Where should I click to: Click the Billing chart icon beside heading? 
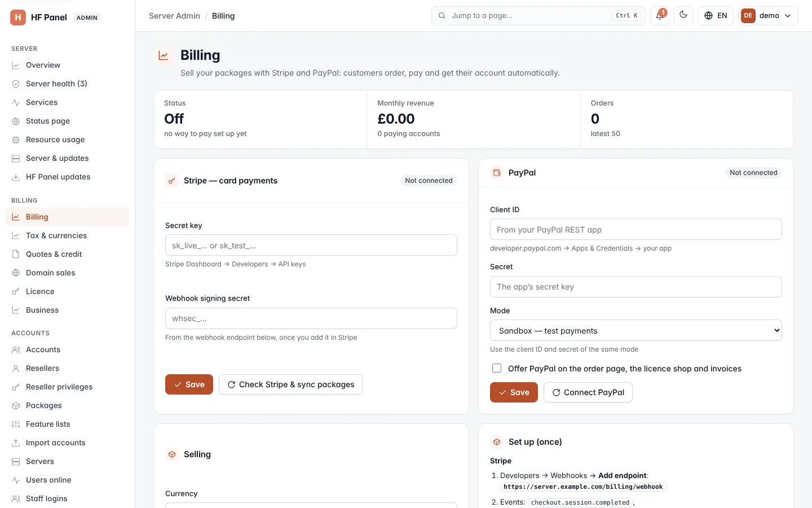pyautogui.click(x=164, y=55)
